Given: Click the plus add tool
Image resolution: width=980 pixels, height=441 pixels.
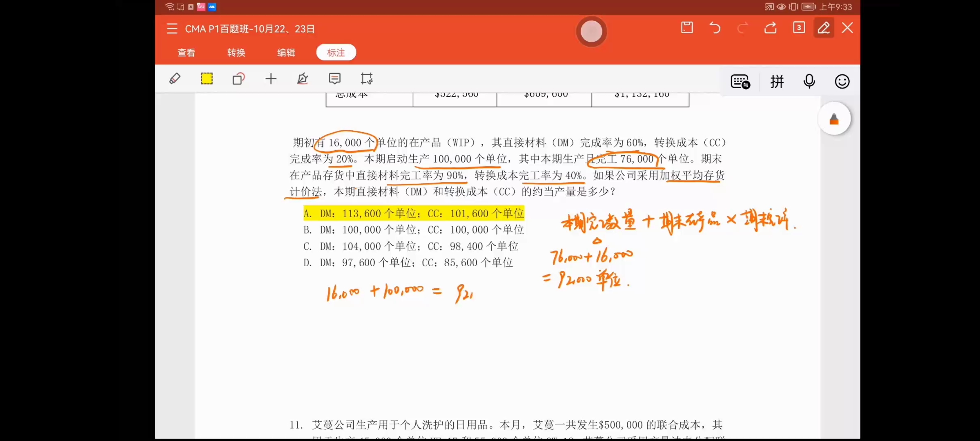Looking at the screenshot, I should tap(271, 78).
